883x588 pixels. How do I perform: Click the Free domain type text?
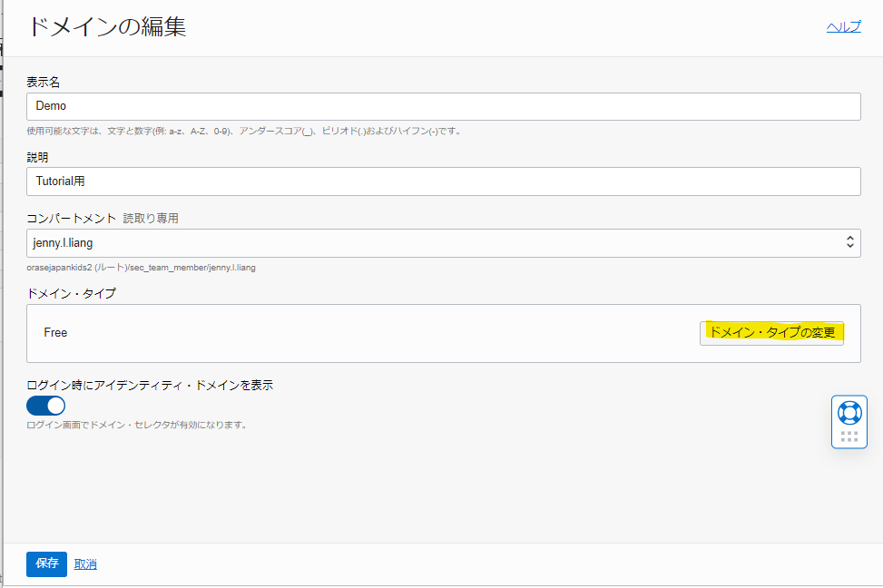point(55,333)
